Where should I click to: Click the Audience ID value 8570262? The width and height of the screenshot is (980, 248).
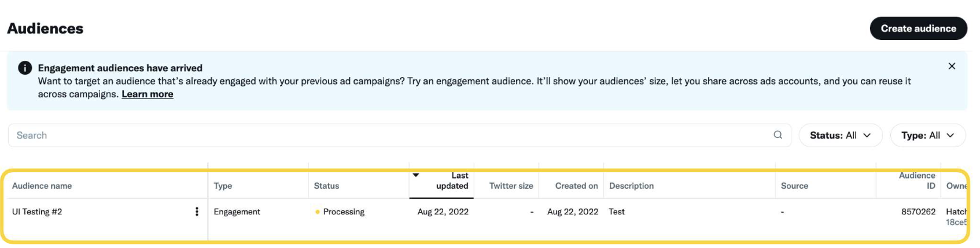click(x=918, y=211)
